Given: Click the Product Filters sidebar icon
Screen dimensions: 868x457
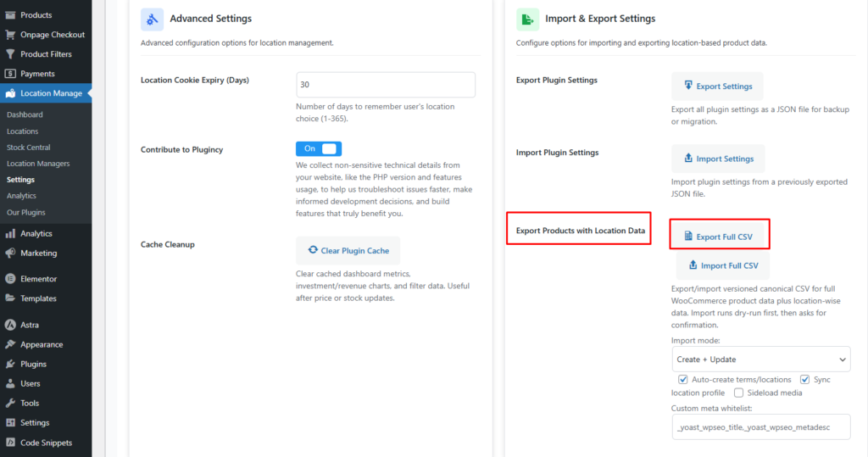Looking at the screenshot, I should tap(10, 54).
